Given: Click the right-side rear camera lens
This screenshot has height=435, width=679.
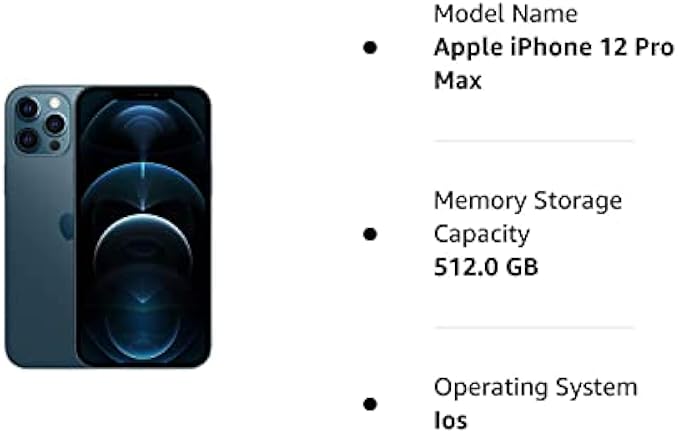Looking at the screenshot, I should click(54, 124).
